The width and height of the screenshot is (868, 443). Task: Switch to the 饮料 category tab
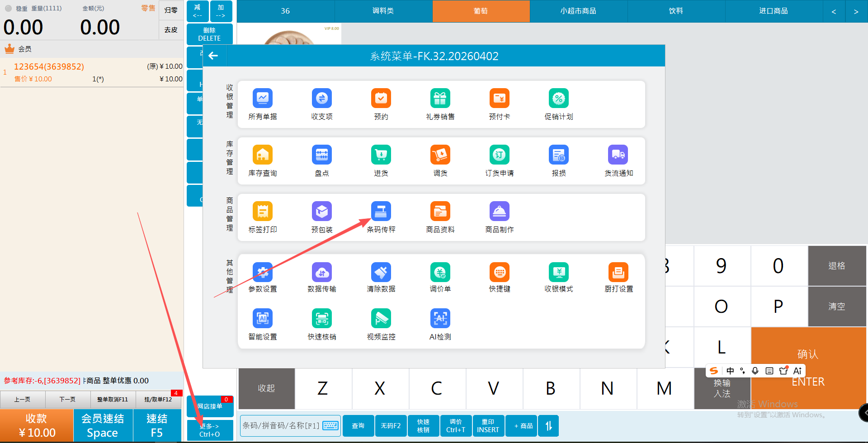(x=676, y=11)
